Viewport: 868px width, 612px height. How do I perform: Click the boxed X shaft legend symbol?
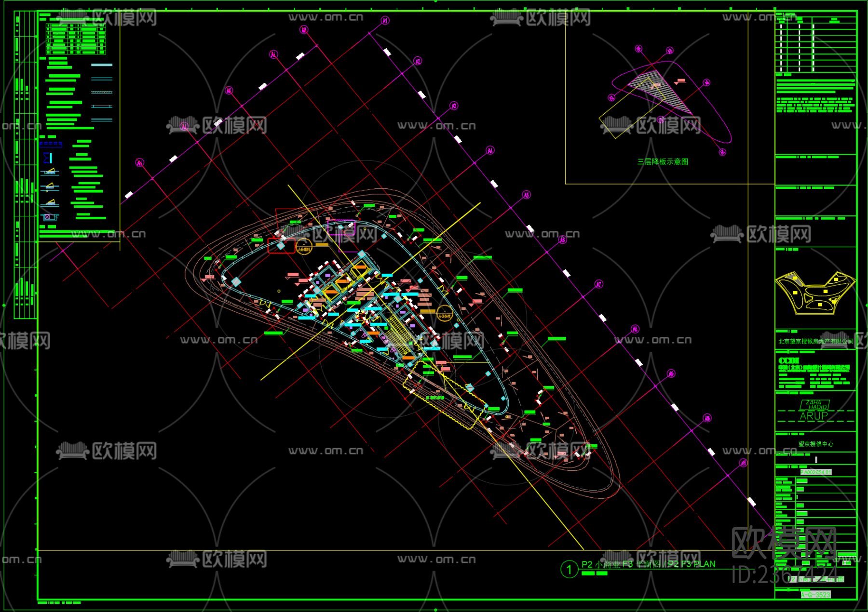click(48, 217)
